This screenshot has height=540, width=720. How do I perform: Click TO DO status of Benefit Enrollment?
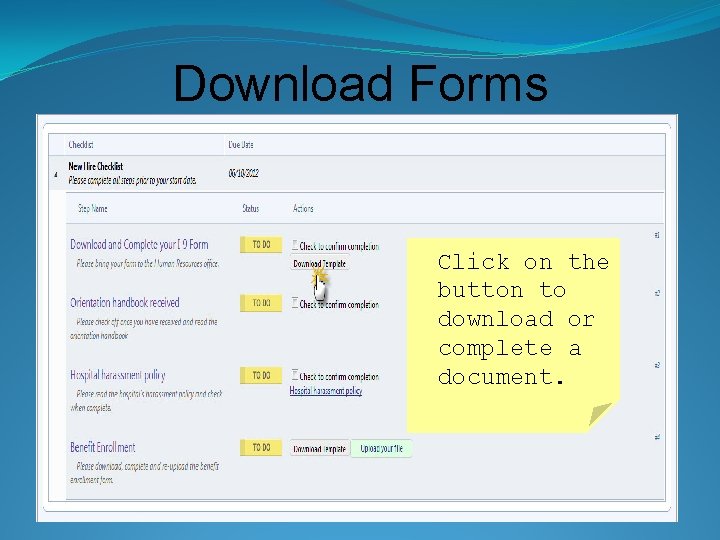pyautogui.click(x=261, y=447)
